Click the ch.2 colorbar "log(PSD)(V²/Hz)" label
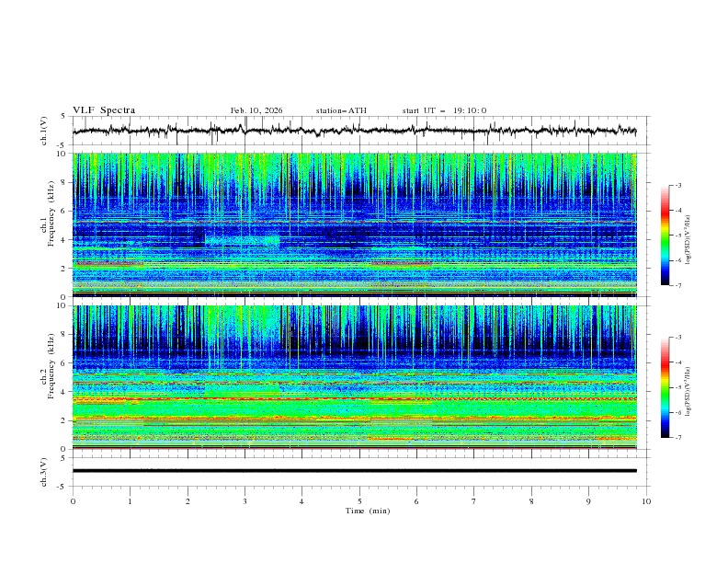The image size is (728, 563). pos(688,391)
